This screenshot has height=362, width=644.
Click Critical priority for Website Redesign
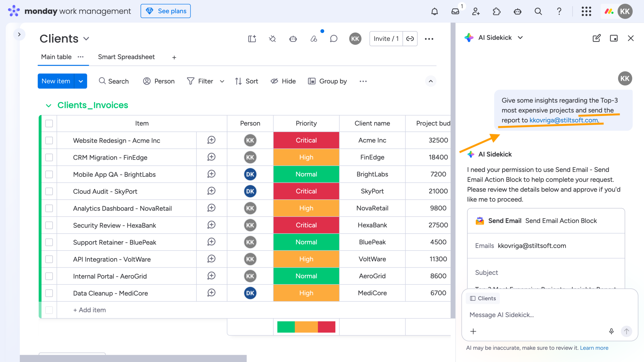point(306,140)
